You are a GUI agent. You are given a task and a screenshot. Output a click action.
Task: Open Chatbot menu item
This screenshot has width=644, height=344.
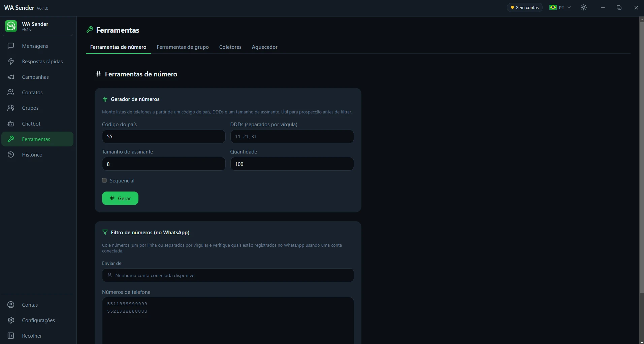[x=37, y=124]
